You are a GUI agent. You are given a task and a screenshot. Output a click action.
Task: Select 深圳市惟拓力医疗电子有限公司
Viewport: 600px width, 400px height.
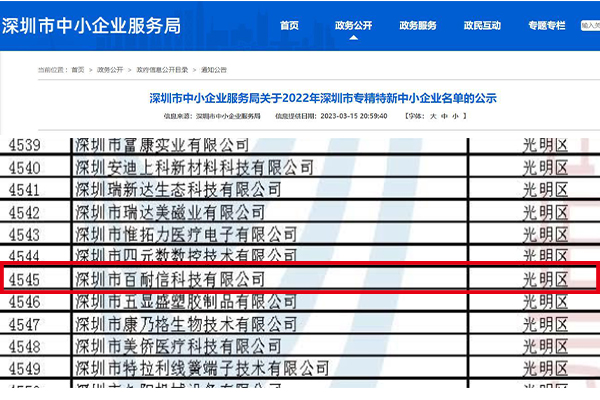[186, 234]
